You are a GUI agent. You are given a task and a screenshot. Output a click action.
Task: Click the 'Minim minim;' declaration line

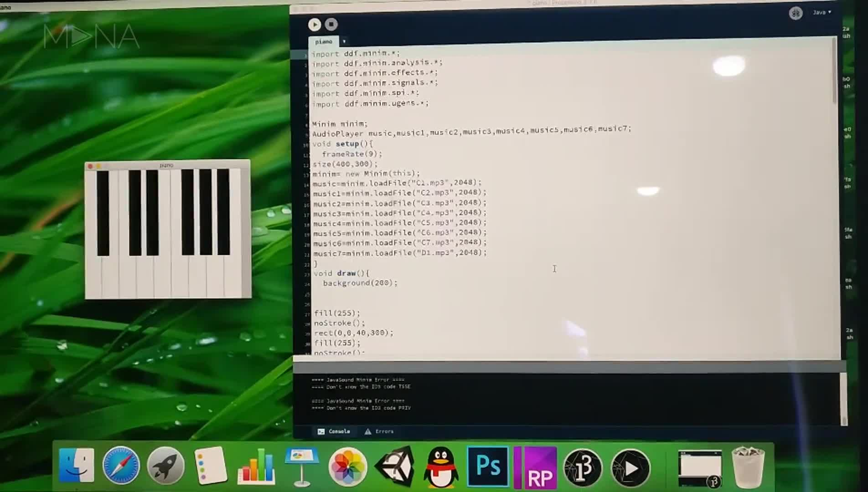(340, 123)
